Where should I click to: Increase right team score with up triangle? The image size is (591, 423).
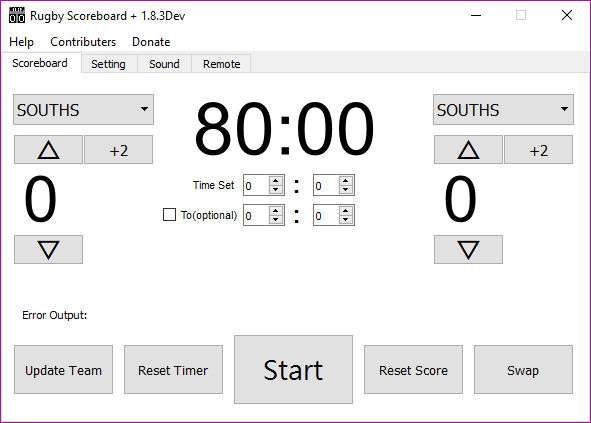pos(468,150)
